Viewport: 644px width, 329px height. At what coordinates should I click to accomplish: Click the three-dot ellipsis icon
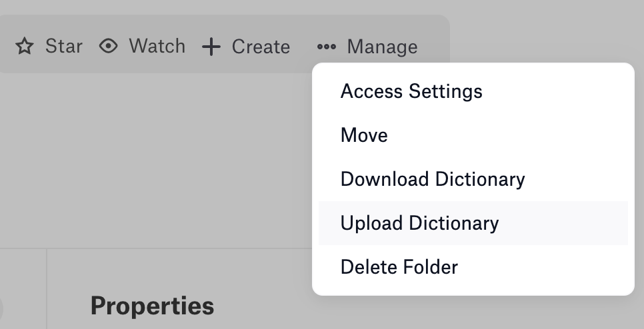[x=327, y=47]
